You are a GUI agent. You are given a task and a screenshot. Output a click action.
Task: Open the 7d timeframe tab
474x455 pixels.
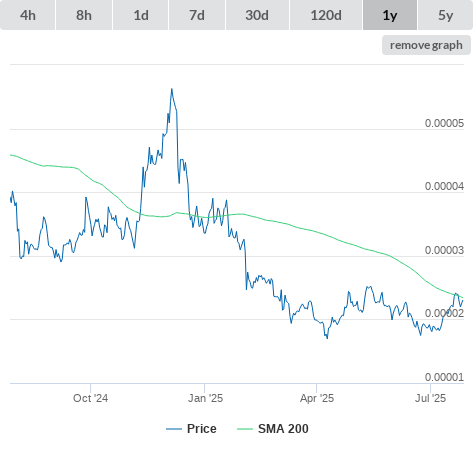pos(197,15)
